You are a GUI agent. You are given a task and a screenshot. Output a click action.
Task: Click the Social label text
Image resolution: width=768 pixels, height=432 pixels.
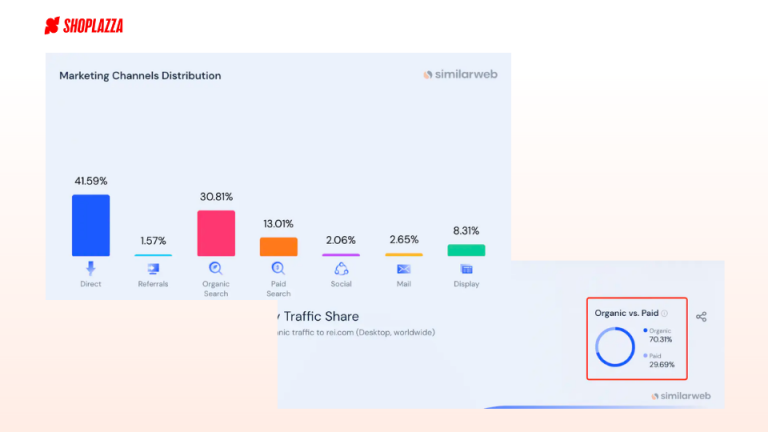341,284
